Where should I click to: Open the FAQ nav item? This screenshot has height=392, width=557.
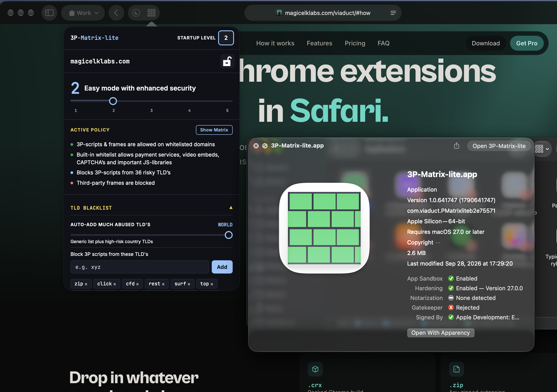(x=383, y=43)
